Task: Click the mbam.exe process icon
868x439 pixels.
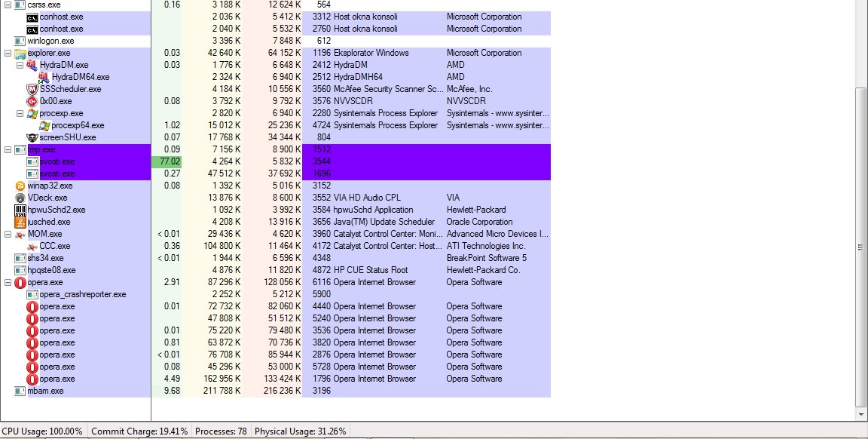Action: [20, 391]
